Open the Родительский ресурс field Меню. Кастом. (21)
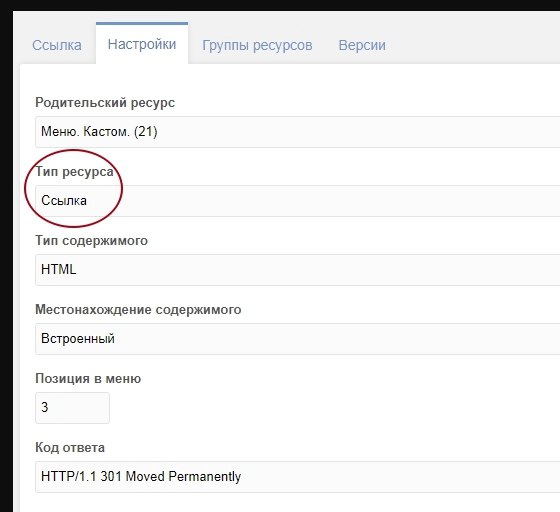560x512 pixels. pos(298,132)
